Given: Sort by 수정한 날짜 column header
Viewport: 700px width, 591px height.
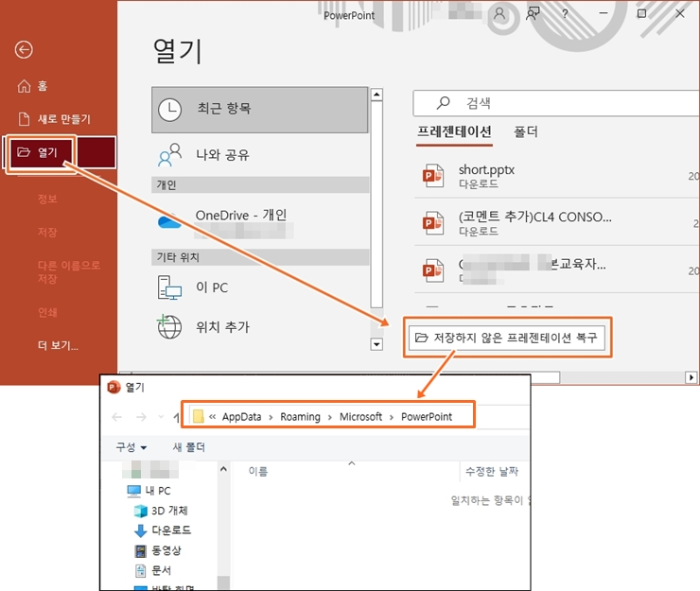Looking at the screenshot, I should click(492, 471).
